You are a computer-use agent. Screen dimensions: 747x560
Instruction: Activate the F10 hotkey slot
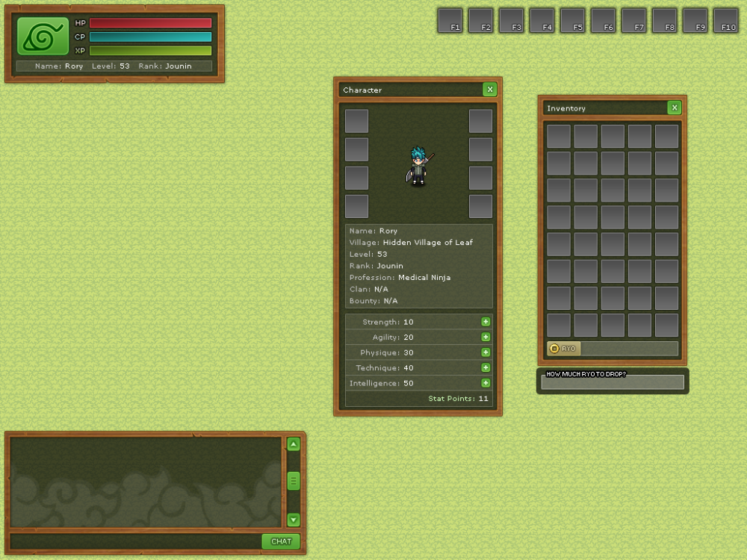point(725,20)
